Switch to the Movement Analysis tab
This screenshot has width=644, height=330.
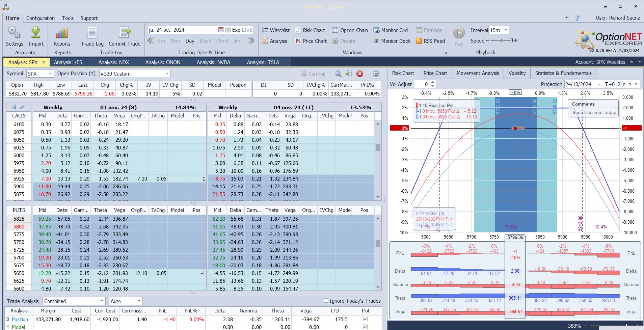click(478, 73)
